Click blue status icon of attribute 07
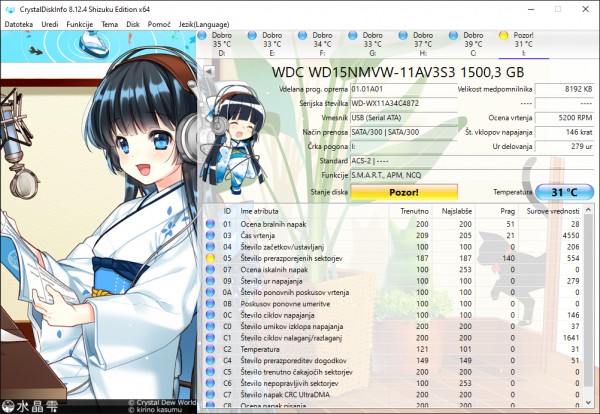600x414 pixels. pos(210,270)
